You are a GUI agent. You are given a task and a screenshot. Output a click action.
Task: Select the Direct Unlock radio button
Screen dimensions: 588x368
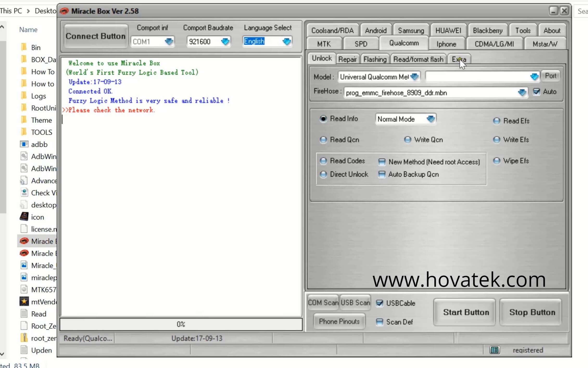point(323,174)
